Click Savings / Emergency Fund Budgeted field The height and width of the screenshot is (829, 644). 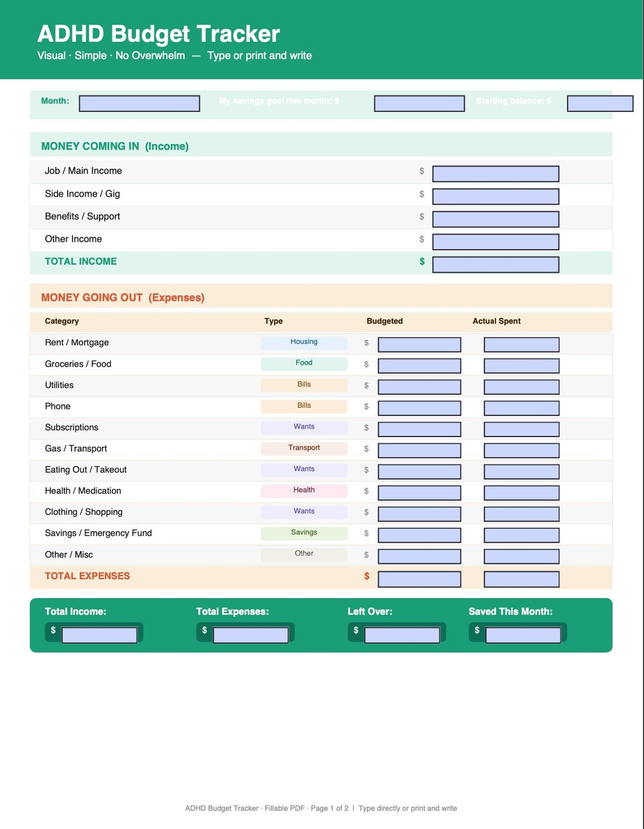(419, 535)
